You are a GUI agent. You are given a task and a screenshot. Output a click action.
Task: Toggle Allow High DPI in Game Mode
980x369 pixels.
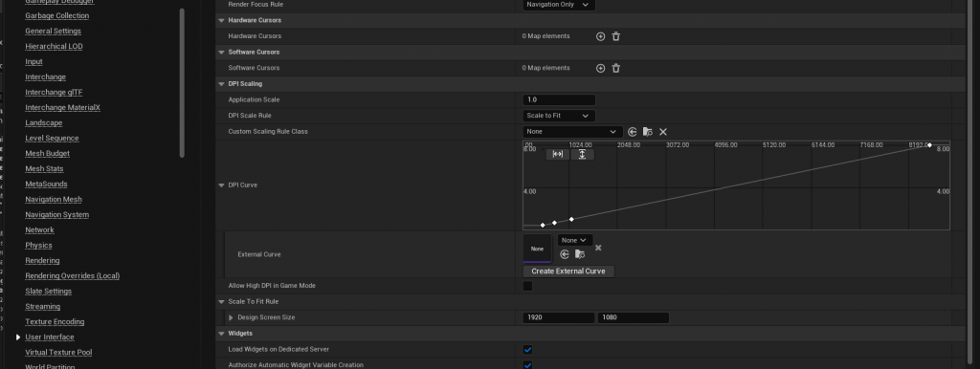[x=527, y=286]
